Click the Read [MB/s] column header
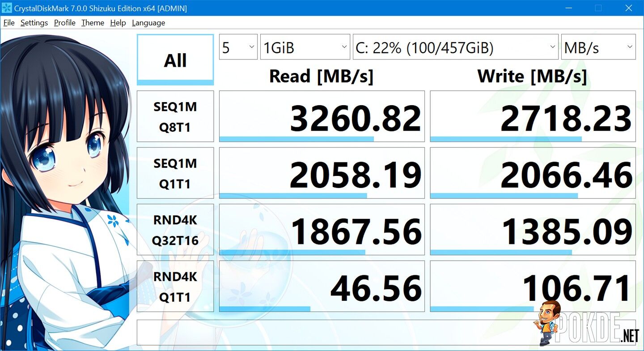Image resolution: width=644 pixels, height=351 pixels. 321,77
